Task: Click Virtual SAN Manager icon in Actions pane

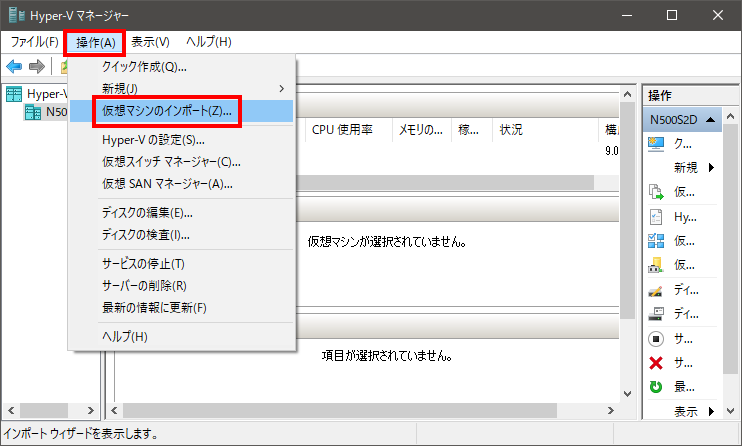Action: 656,265
